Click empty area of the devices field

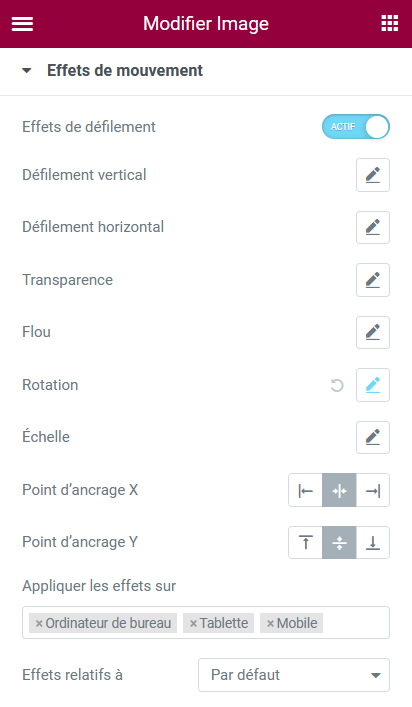click(355, 623)
